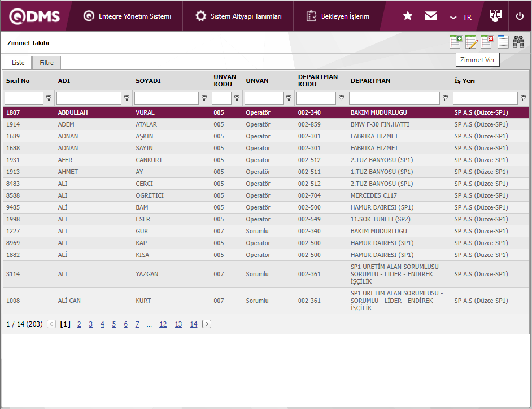Open messages with the envelope icon
This screenshot has height=409, width=532.
click(431, 16)
